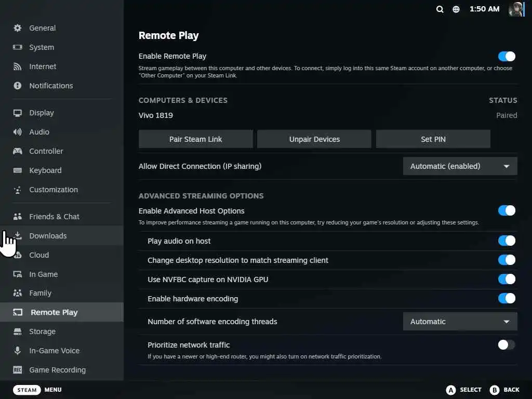
Task: Click the Notifications alert icon
Action: (x=18, y=86)
